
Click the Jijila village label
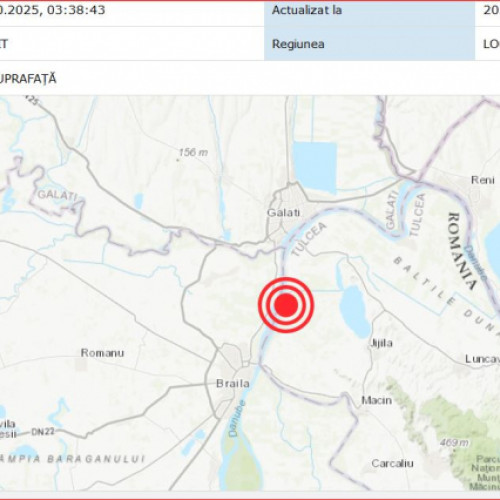click(x=381, y=343)
